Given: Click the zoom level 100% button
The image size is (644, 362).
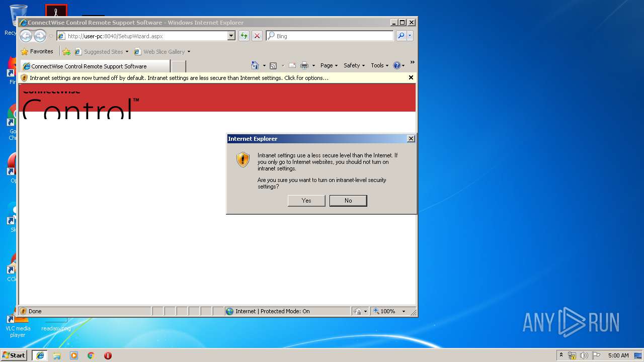Looking at the screenshot, I should pyautogui.click(x=384, y=311).
